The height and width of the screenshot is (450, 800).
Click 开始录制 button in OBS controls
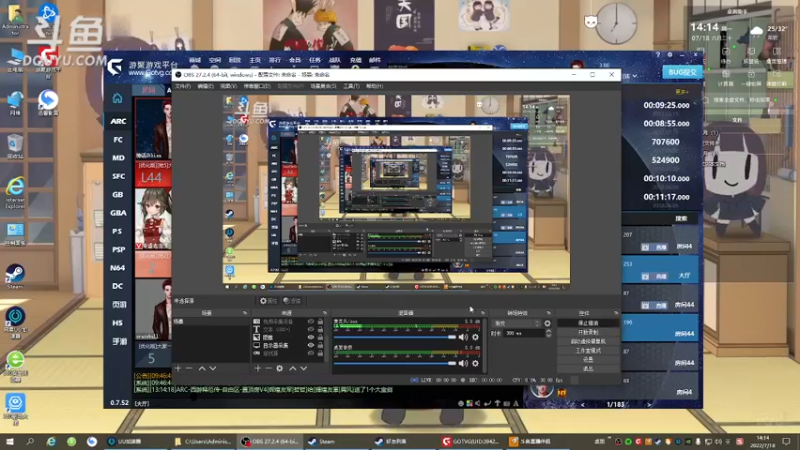(x=588, y=332)
